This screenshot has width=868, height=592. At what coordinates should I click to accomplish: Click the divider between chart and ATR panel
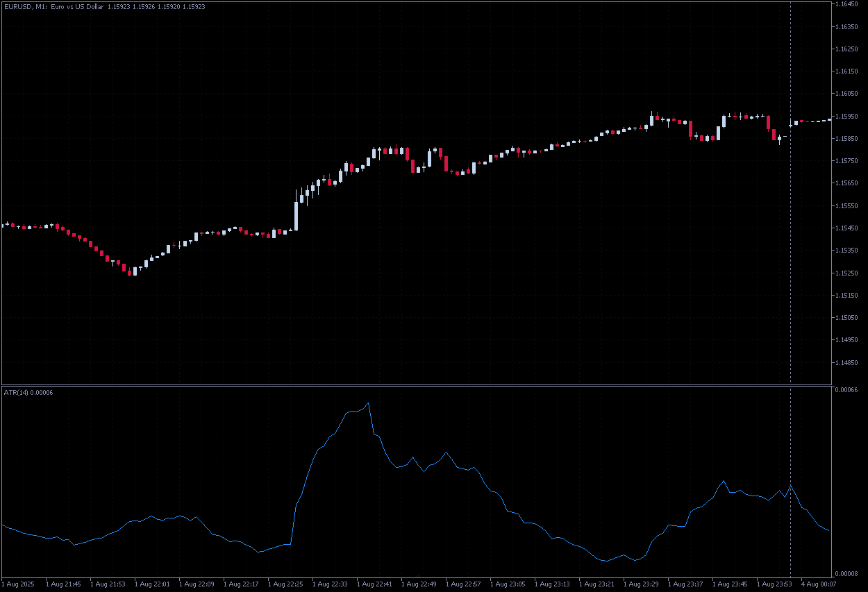[x=417, y=384]
